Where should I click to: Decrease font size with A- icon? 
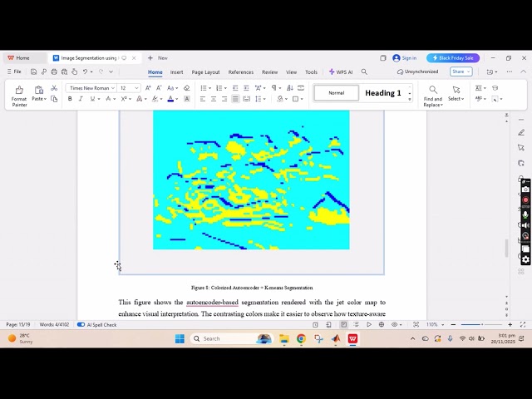(x=159, y=88)
